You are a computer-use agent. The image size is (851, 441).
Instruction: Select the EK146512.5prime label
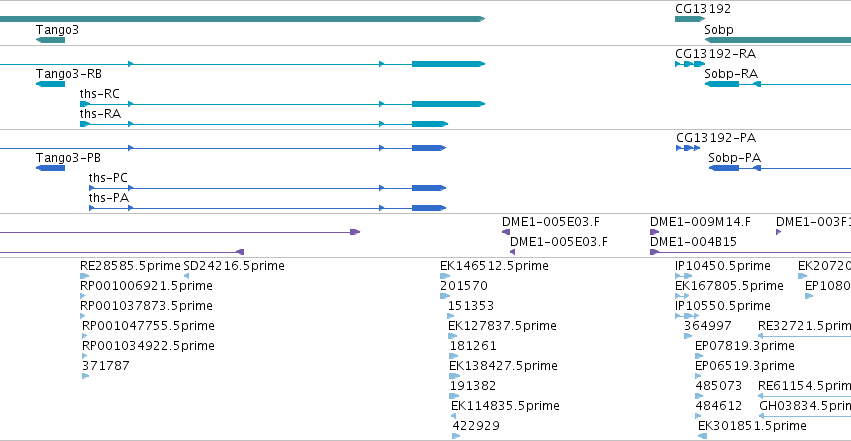(x=494, y=266)
